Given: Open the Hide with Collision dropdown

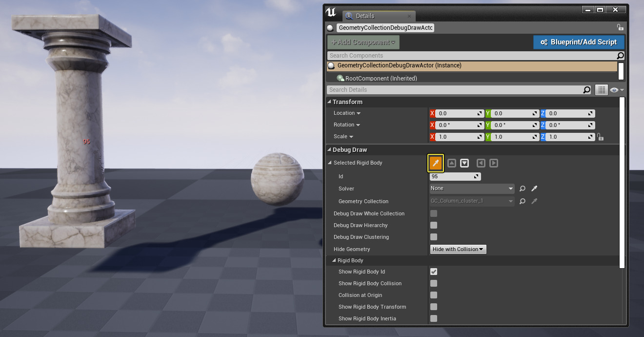Looking at the screenshot, I should coord(458,249).
